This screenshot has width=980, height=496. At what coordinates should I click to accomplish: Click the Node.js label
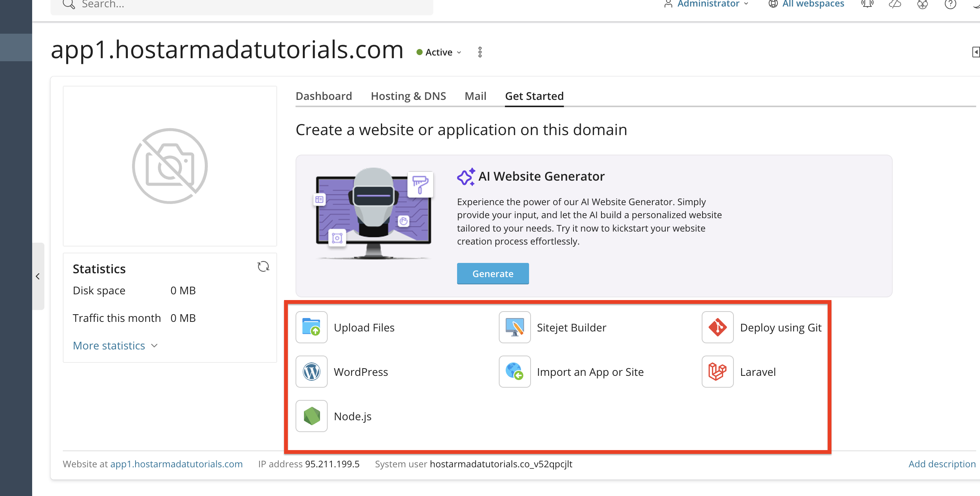pyautogui.click(x=353, y=416)
